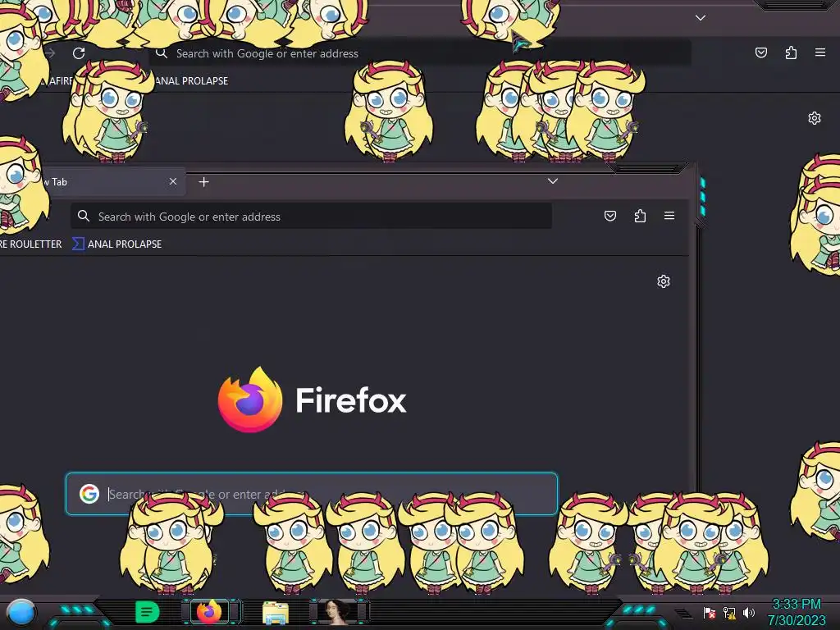Open network status icon in tray

pyautogui.click(x=729, y=612)
